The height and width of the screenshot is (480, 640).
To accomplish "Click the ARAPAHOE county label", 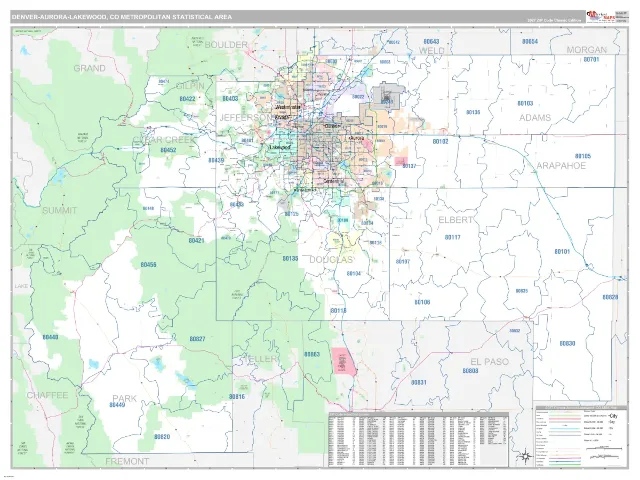I will pyautogui.click(x=561, y=166).
